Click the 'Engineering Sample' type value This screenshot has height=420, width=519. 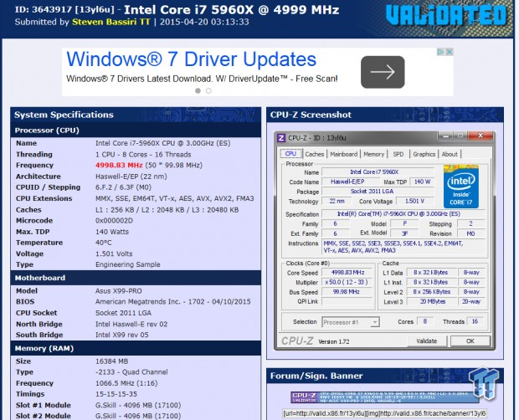point(128,264)
